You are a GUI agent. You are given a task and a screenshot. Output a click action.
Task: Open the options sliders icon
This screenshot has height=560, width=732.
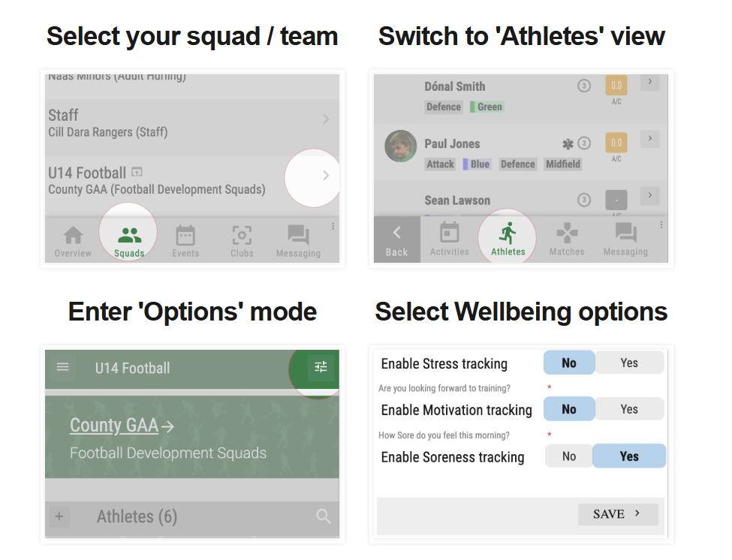[x=321, y=367]
